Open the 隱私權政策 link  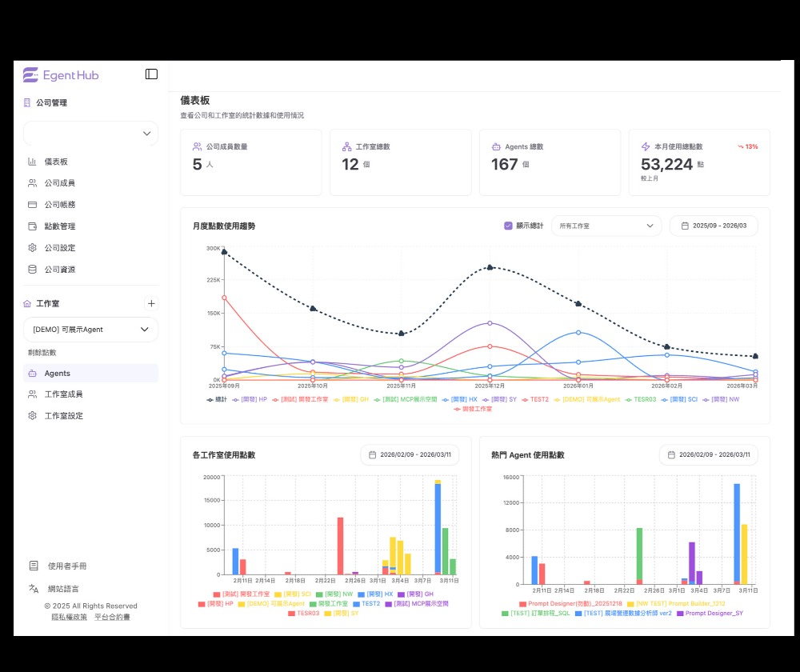[x=70, y=617]
